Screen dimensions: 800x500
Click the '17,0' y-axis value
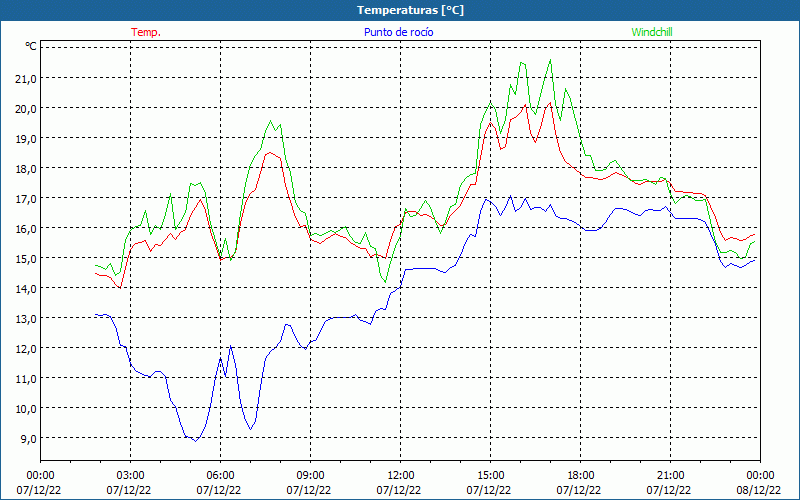(27, 198)
